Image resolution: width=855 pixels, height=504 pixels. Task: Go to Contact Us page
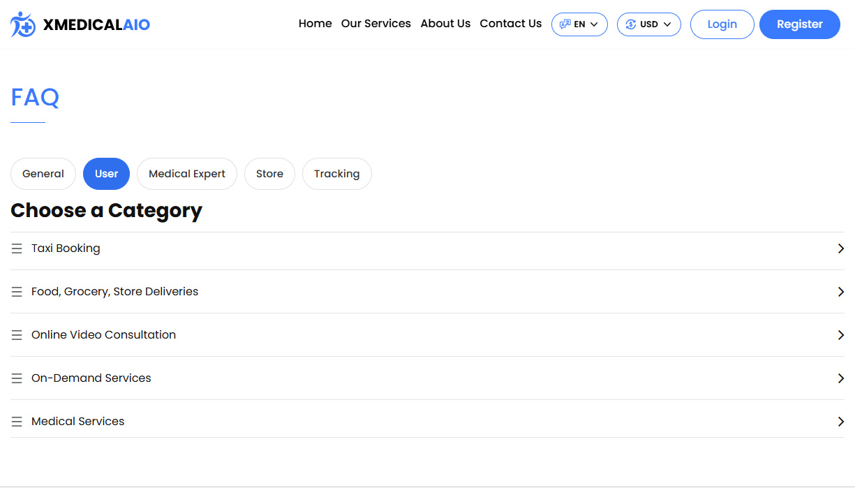coord(510,24)
